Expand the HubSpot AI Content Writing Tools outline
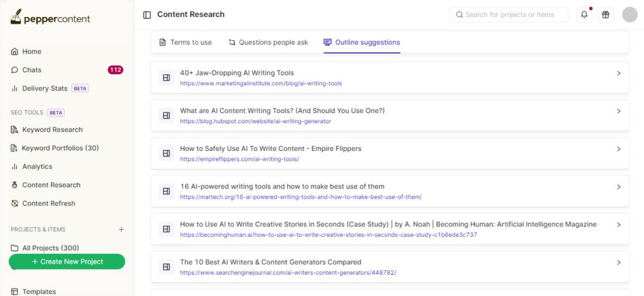Viewport: 644px width, 296px height. [618, 111]
